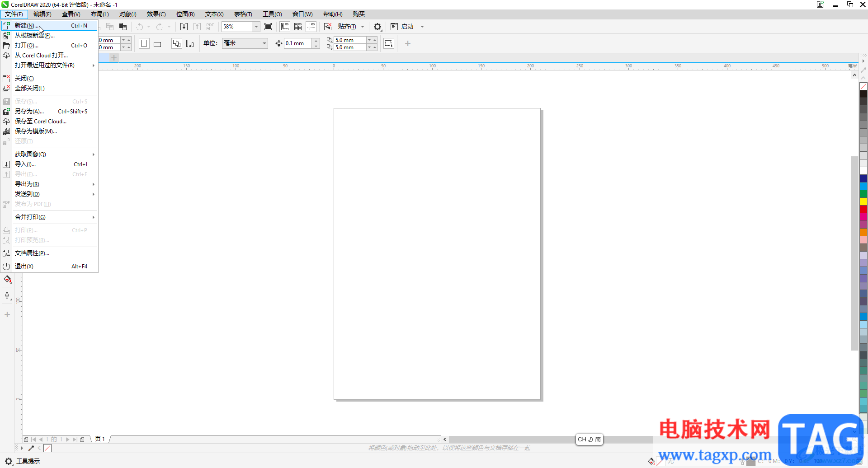Image resolution: width=868 pixels, height=468 pixels.
Task: Click 从模板新建 in the File menu
Action: (49, 36)
